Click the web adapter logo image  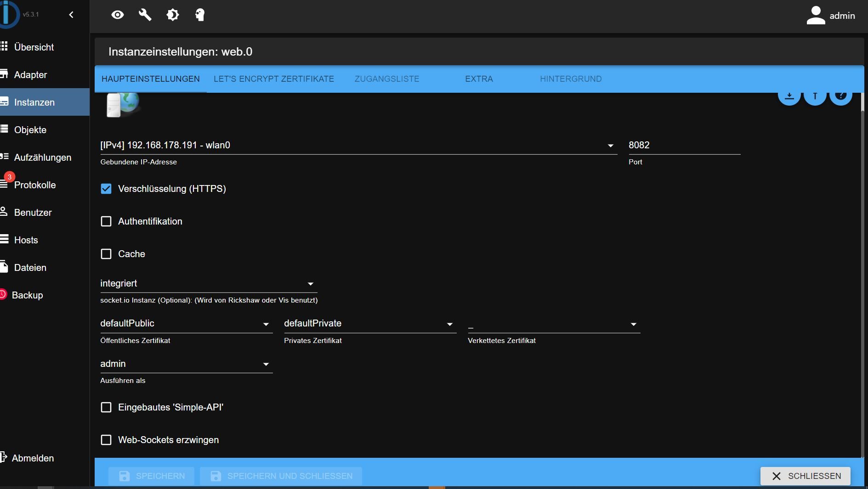click(123, 105)
